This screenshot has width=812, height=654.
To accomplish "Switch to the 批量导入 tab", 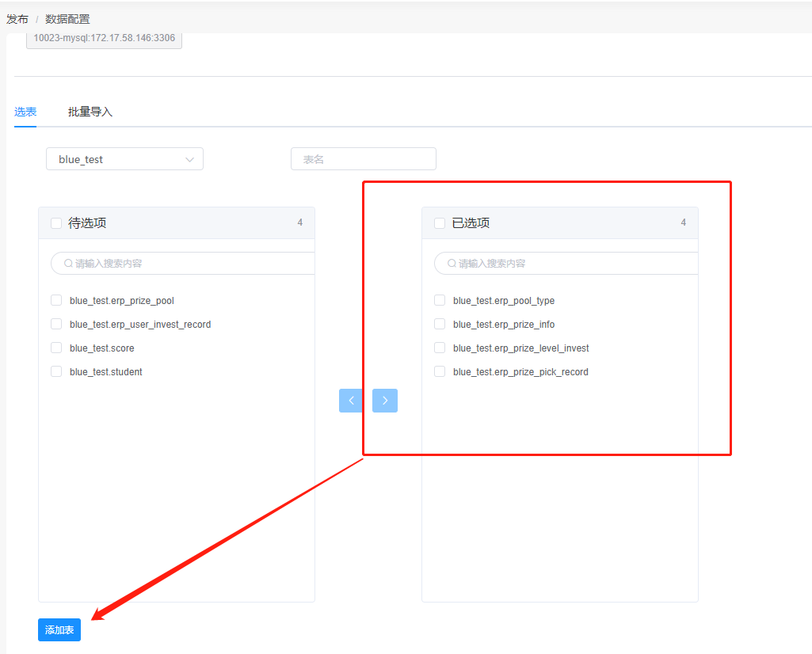I will [x=90, y=112].
